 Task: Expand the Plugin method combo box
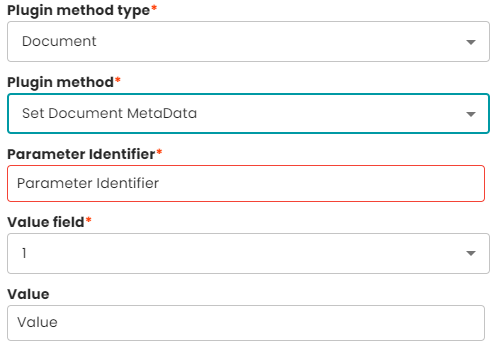point(248,114)
